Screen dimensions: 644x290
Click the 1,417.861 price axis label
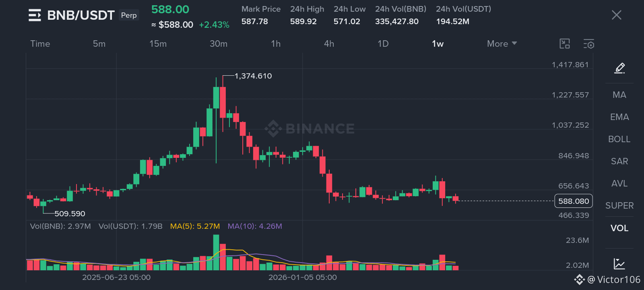(570, 64)
